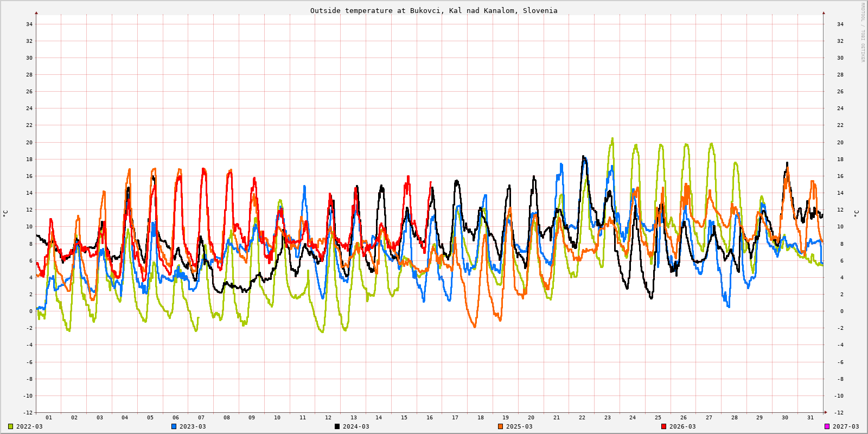Viewport: 868px width, 434px height.
Task: Click the 34 label on left y-axis
Action: pyautogui.click(x=29, y=24)
